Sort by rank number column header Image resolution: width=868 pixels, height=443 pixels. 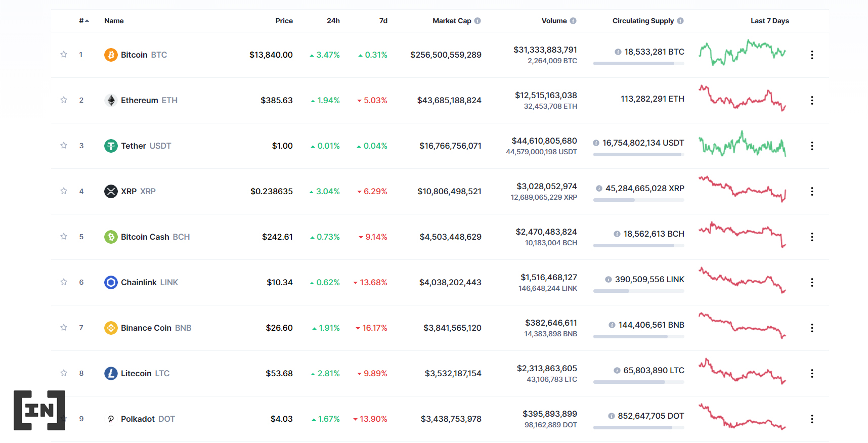pyautogui.click(x=84, y=21)
